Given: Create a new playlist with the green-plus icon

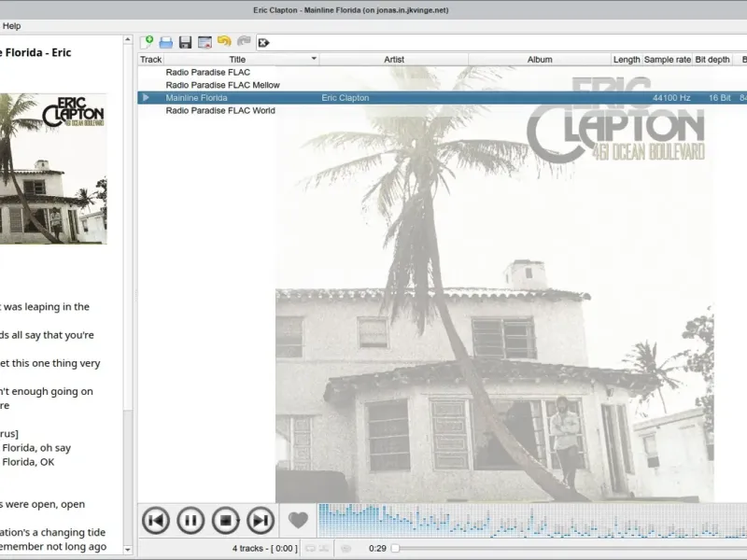Looking at the screenshot, I should (x=147, y=42).
